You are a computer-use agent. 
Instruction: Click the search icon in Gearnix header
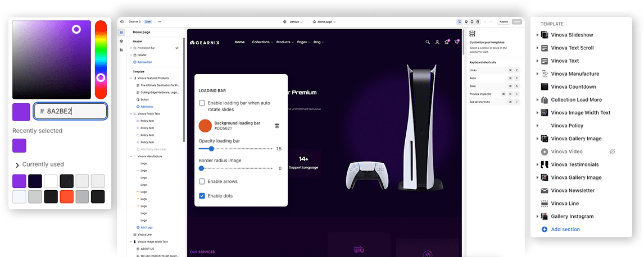428,42
